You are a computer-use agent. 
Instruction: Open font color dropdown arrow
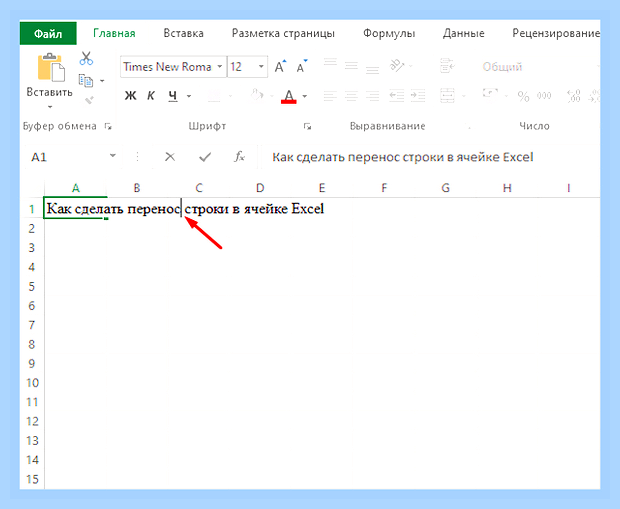pyautogui.click(x=304, y=96)
